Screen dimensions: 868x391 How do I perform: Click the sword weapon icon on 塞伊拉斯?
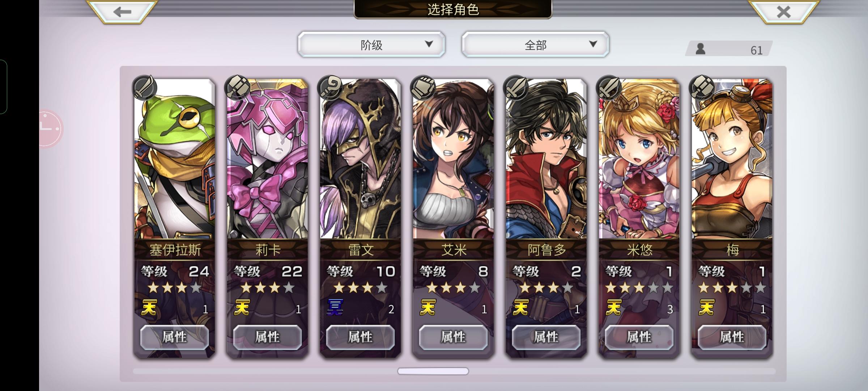(x=145, y=88)
